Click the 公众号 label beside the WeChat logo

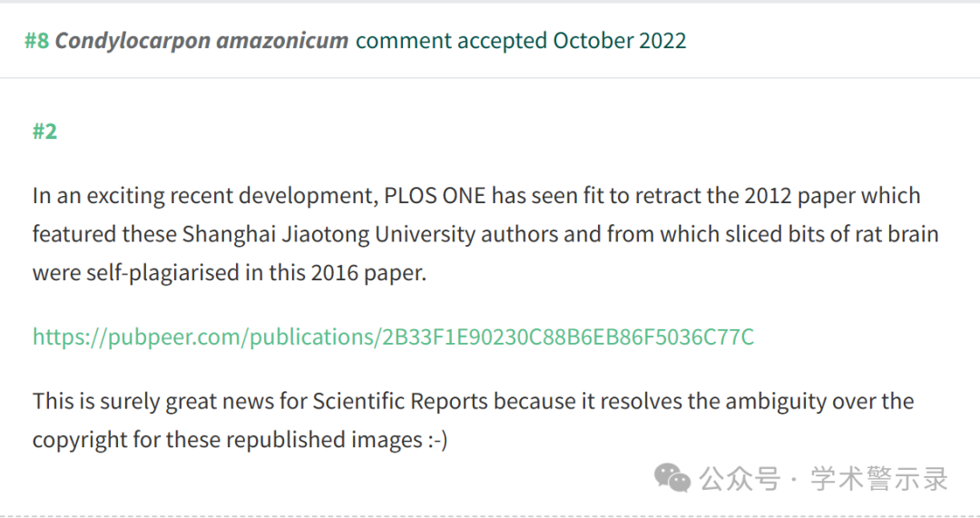point(740,479)
